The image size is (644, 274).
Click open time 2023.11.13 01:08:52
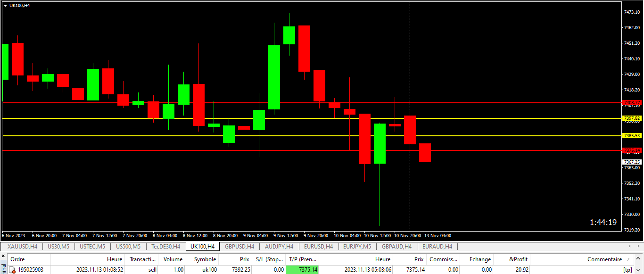click(x=100, y=270)
